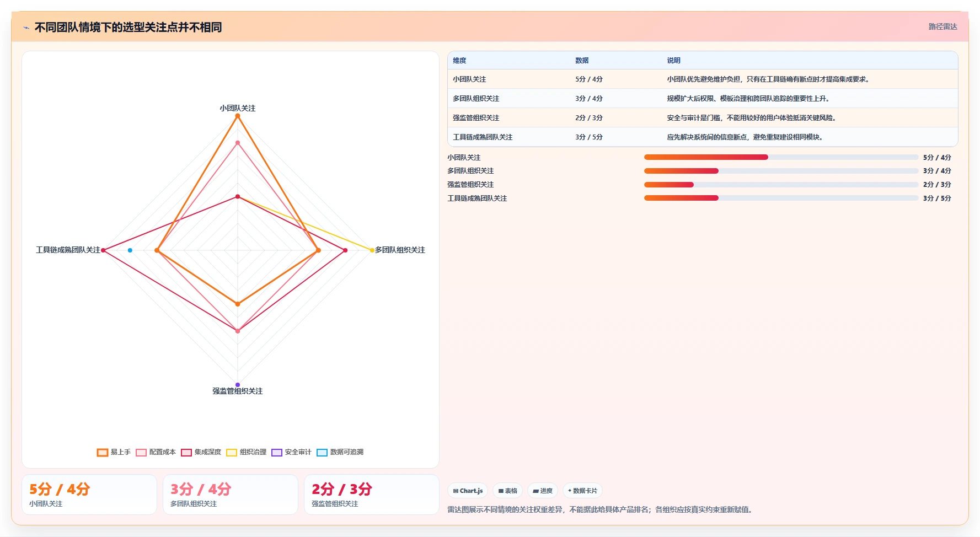This screenshot has width=980, height=537.
Task: Click the 强监管组织关注 axis label on the radar chart
Action: (x=238, y=391)
